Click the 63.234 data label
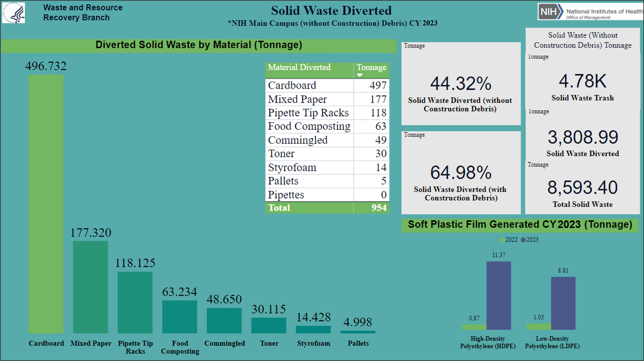The height and width of the screenshot is (361, 644). [x=180, y=292]
